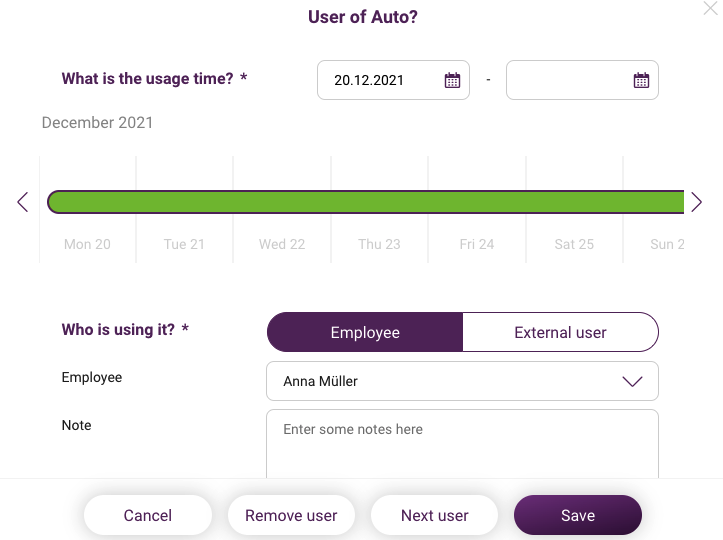Select Mon 20 on the timeline
Viewport: 723px width, 540px height.
87,244
